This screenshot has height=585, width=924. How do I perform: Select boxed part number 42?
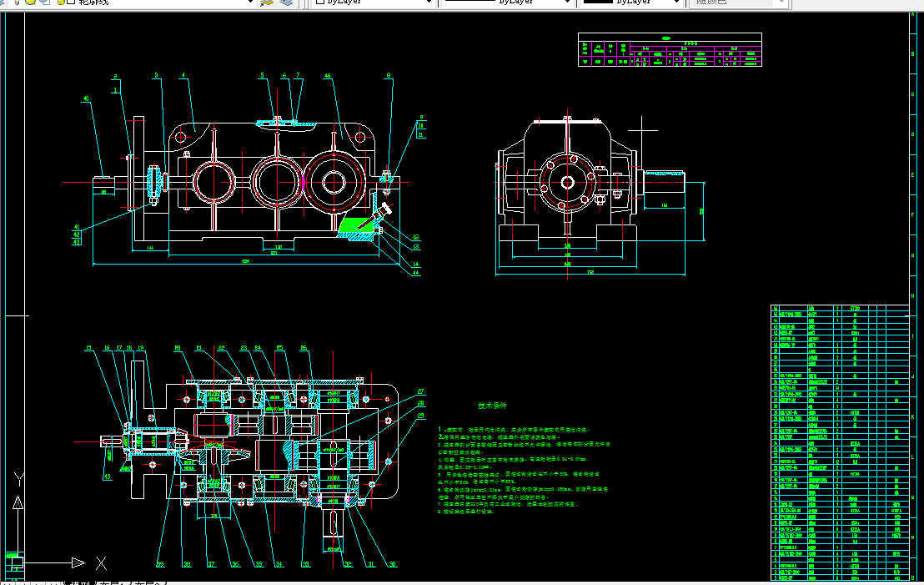pos(77,235)
